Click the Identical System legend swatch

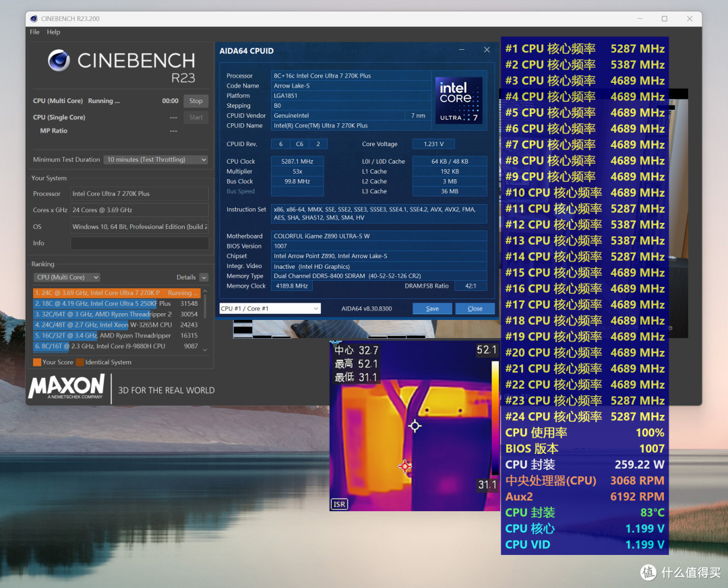(x=80, y=362)
